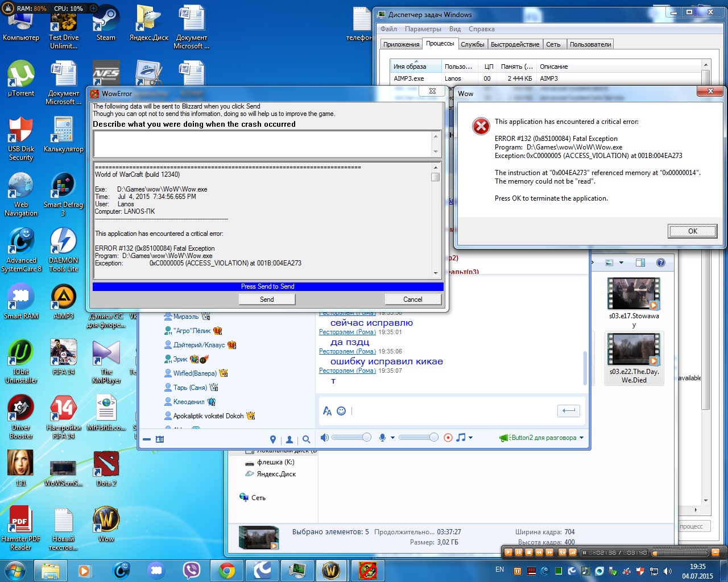Open Viber from the taskbar
Image resolution: width=728 pixels, height=582 pixels.
(x=192, y=571)
